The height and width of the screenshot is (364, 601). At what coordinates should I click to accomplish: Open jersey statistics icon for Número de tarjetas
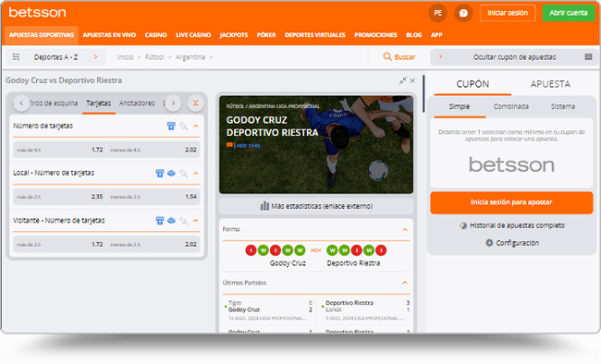point(171,126)
